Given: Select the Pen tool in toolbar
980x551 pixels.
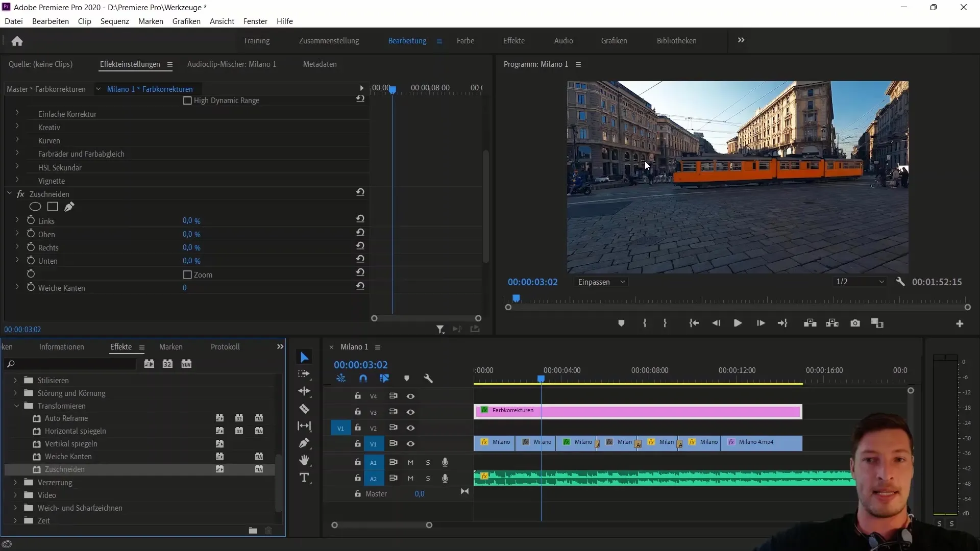Looking at the screenshot, I should click(304, 443).
